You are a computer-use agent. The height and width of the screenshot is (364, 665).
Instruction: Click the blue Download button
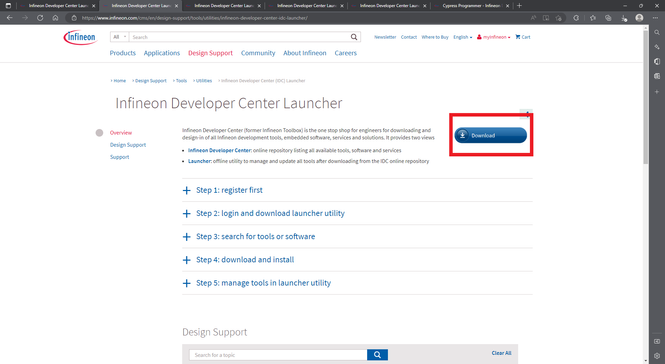[x=491, y=135]
